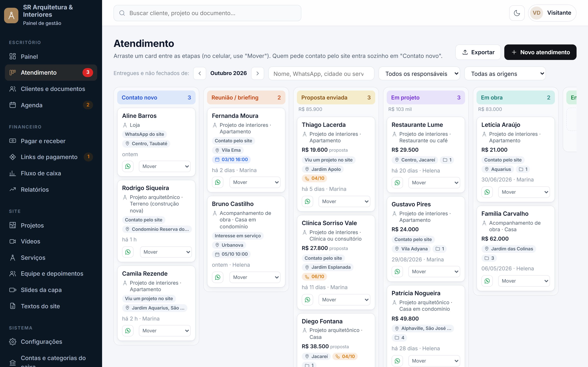Click the SR Arquitetura logo icon
588x367 pixels.
(x=11, y=15)
